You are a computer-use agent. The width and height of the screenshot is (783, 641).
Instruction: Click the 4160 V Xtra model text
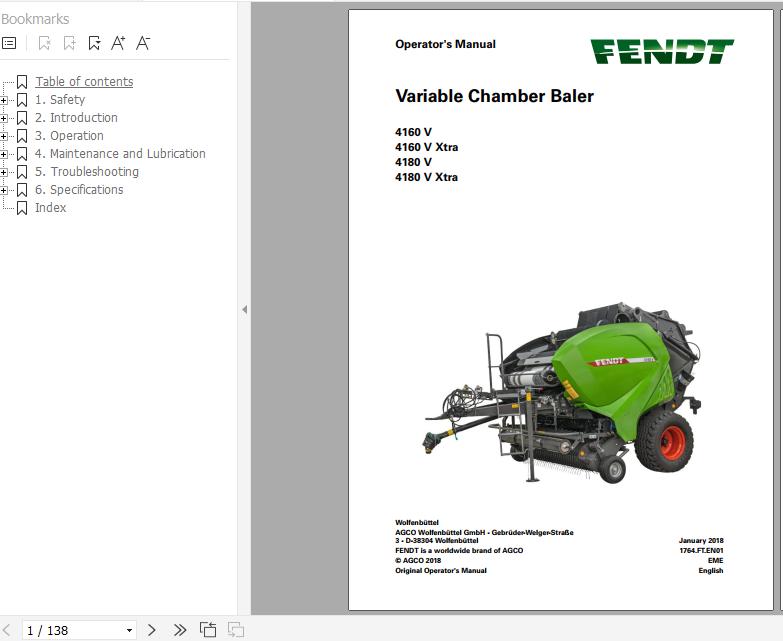426,147
